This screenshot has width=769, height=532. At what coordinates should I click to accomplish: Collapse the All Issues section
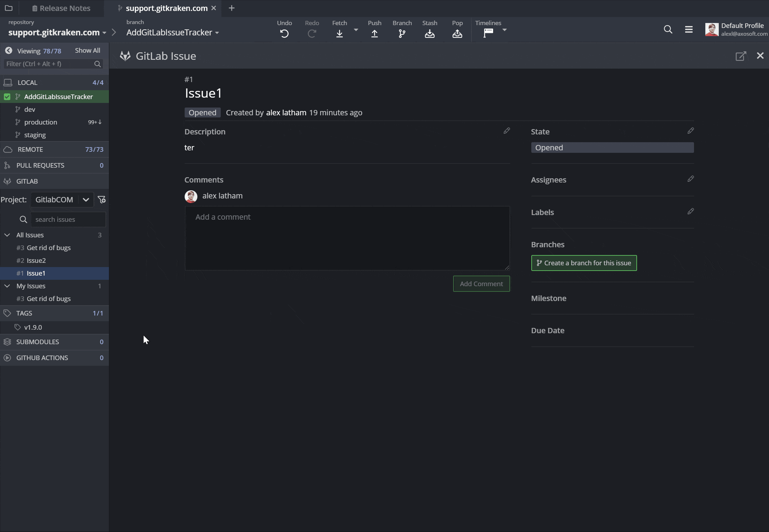[7, 235]
